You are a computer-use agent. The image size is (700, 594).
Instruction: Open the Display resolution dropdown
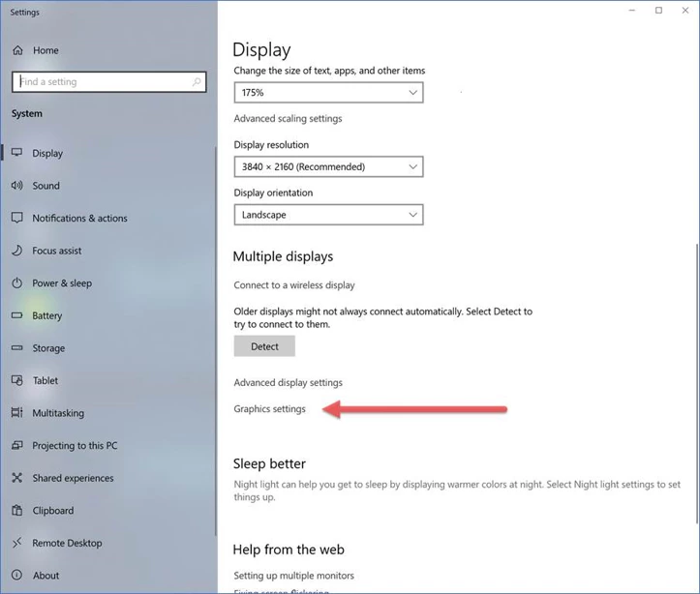328,166
